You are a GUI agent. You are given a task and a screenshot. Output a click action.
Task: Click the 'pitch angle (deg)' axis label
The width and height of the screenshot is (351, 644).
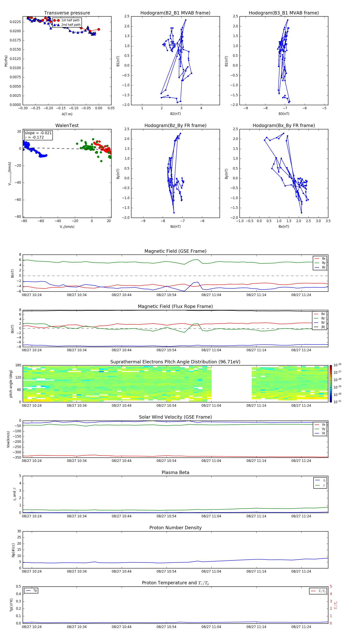coord(11,384)
